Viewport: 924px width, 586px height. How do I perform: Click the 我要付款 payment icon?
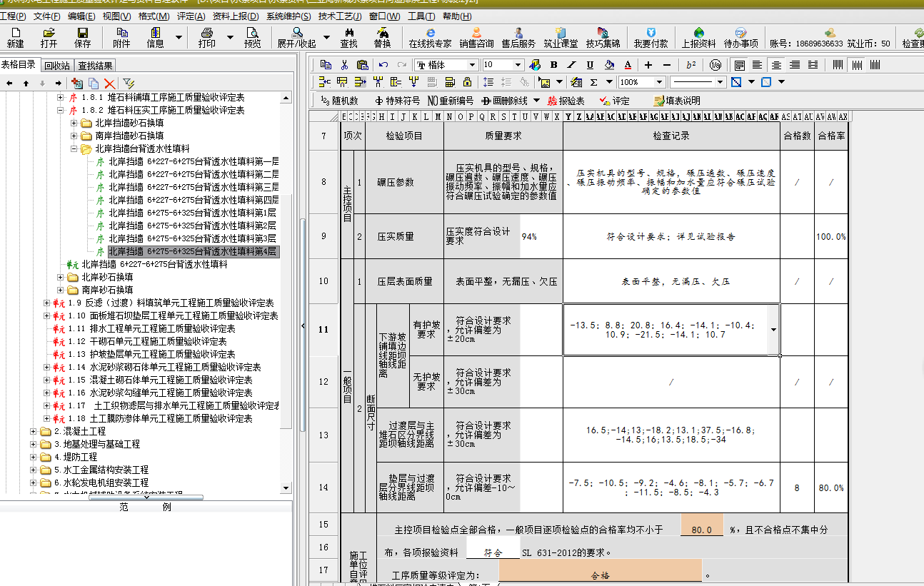[x=651, y=37]
